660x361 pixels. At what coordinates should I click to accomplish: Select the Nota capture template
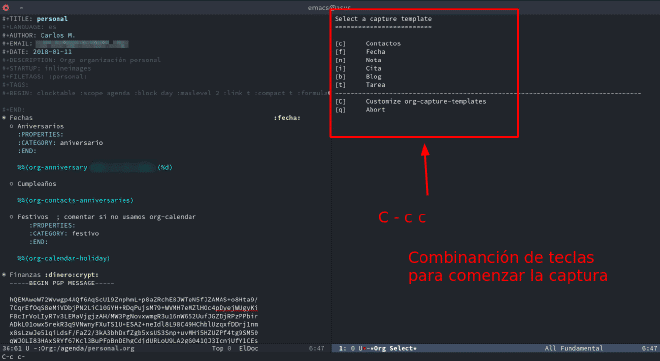pyautogui.click(x=358, y=60)
